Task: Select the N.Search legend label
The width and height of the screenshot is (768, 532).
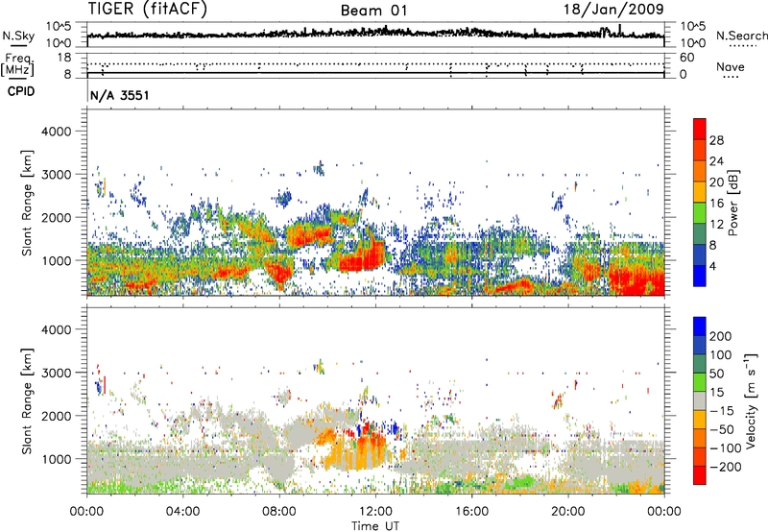Action: (x=741, y=36)
